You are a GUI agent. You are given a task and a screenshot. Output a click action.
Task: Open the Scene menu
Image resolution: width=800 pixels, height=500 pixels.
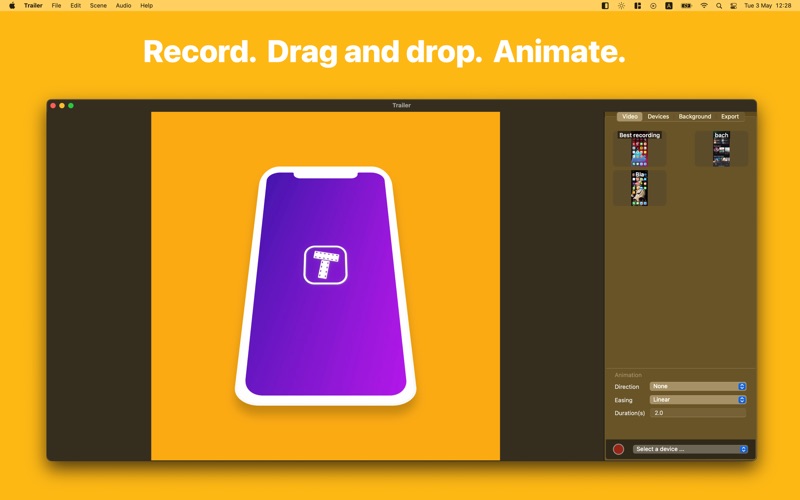click(x=98, y=6)
